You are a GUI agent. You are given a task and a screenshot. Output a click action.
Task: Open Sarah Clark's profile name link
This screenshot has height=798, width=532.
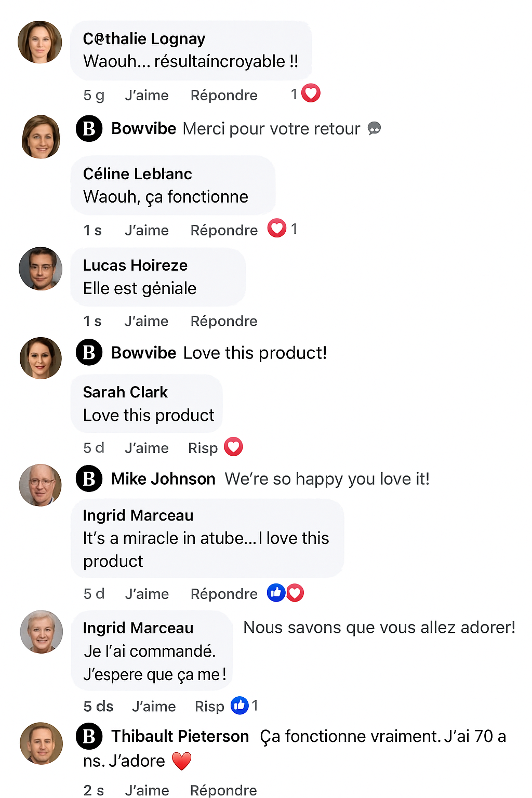point(125,392)
